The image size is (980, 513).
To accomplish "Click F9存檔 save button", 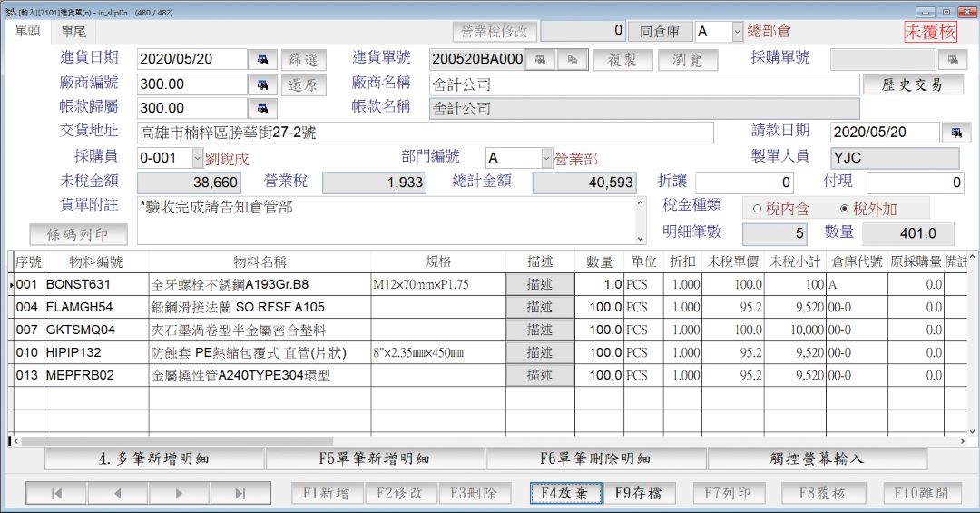I will click(639, 493).
